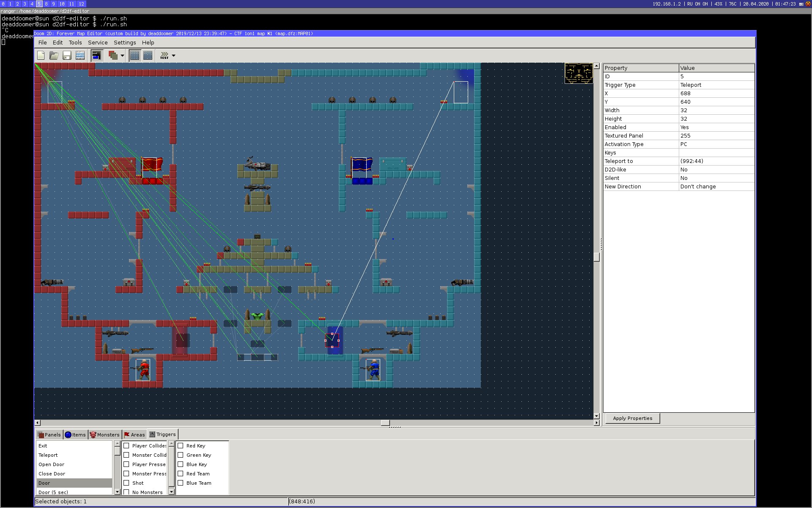The height and width of the screenshot is (508, 812).
Task: Expand the TEST button dropdown arrow
Action: (173, 55)
